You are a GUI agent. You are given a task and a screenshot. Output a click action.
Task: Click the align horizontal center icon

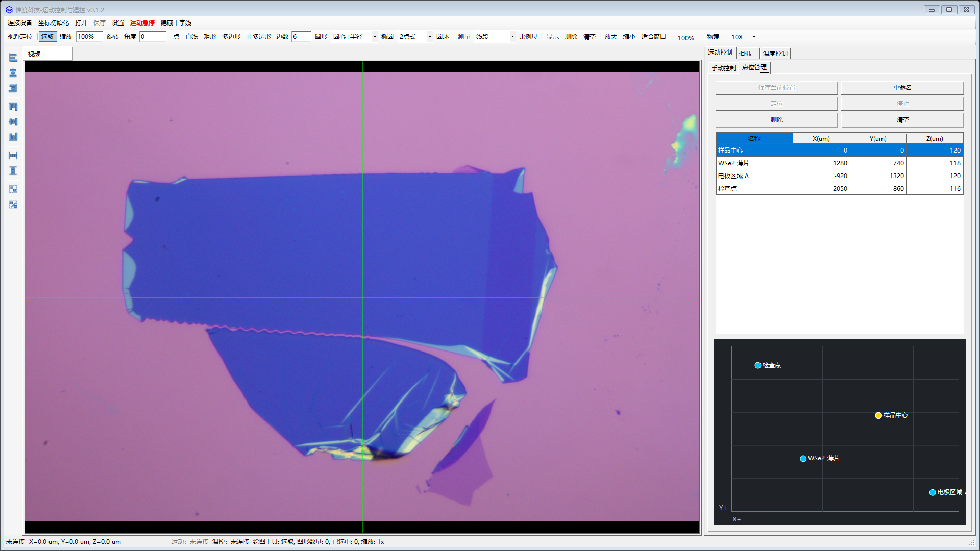13,73
